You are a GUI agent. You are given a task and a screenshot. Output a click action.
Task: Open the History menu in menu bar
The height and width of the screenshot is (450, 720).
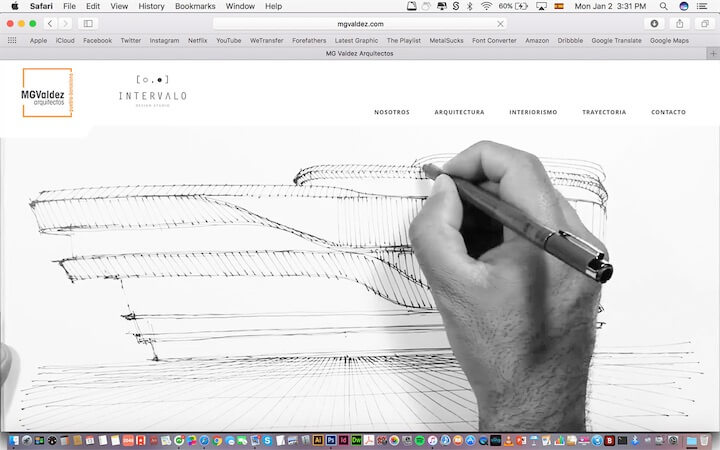tap(151, 6)
